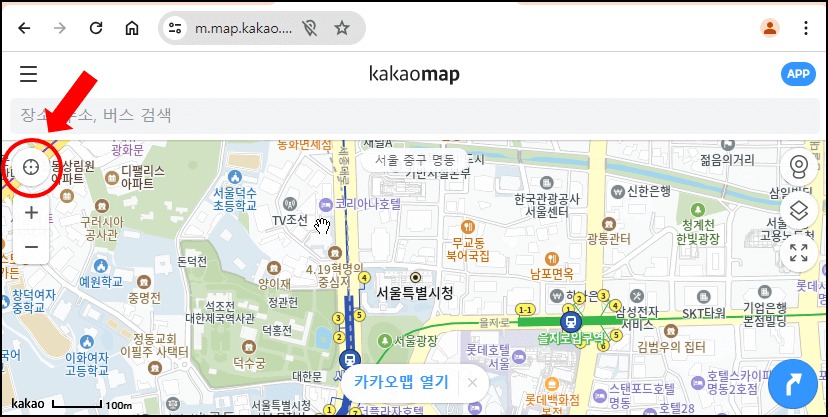
Task: Tap the blue APP button
Action: click(798, 74)
